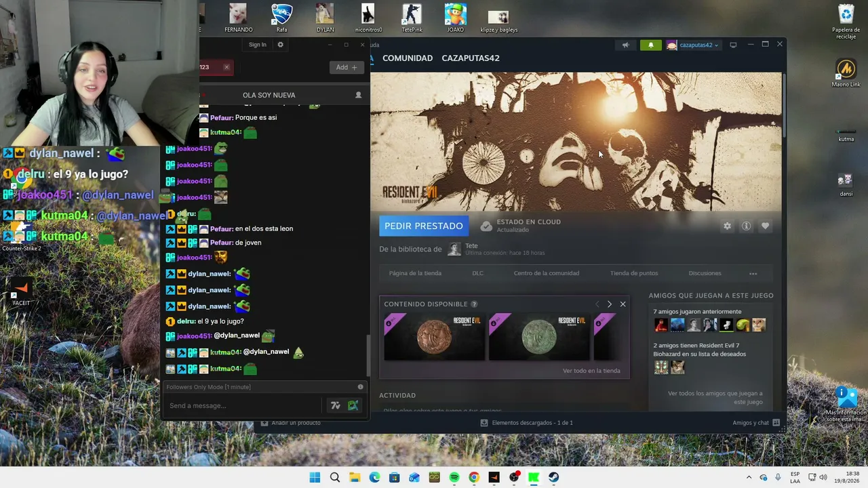Select the FERNANDO desktop icon

(x=238, y=18)
